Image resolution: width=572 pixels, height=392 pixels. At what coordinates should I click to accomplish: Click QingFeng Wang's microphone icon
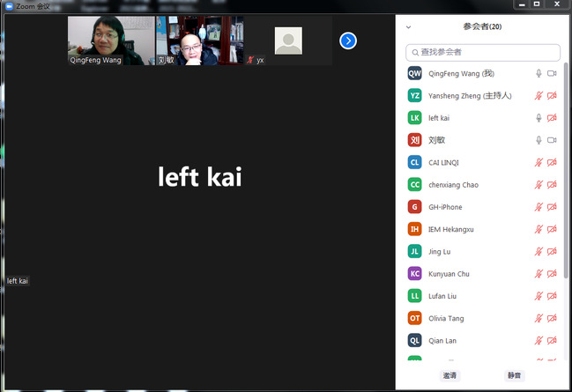tap(539, 73)
